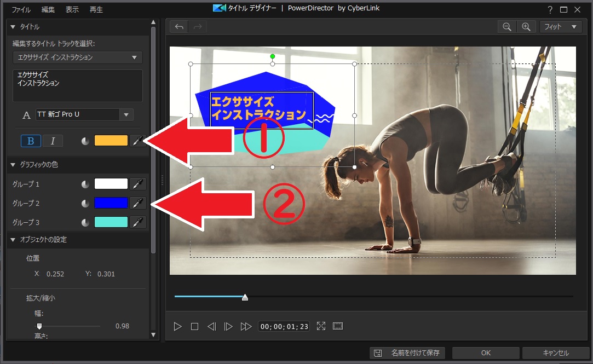This screenshot has height=364, width=593.
Task: Open the title track selection dropdown
Action: (78, 57)
